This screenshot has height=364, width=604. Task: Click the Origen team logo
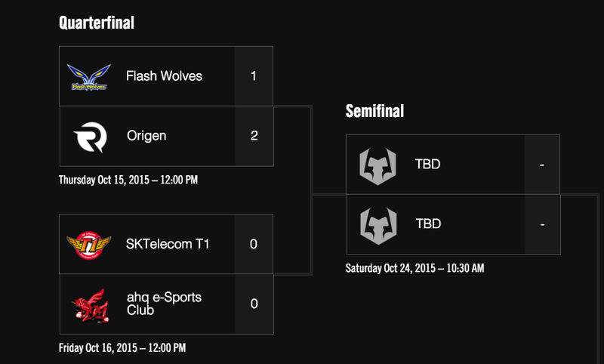(x=90, y=137)
